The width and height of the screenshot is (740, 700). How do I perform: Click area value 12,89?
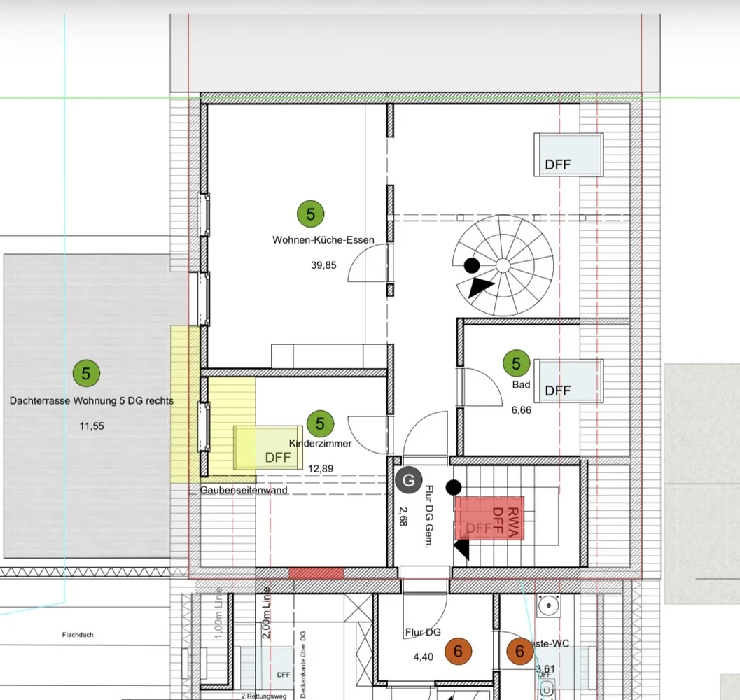(321, 469)
